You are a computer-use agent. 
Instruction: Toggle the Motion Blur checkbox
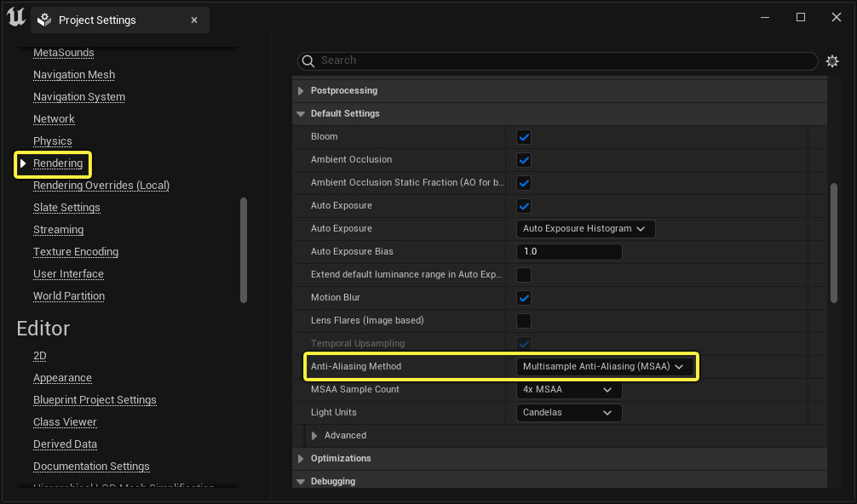coord(524,298)
